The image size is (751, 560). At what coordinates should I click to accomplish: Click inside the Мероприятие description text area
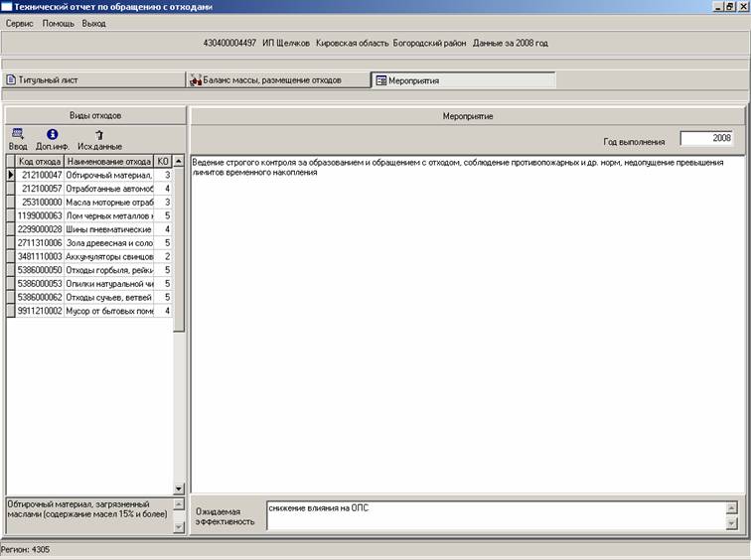pyautogui.click(x=467, y=328)
